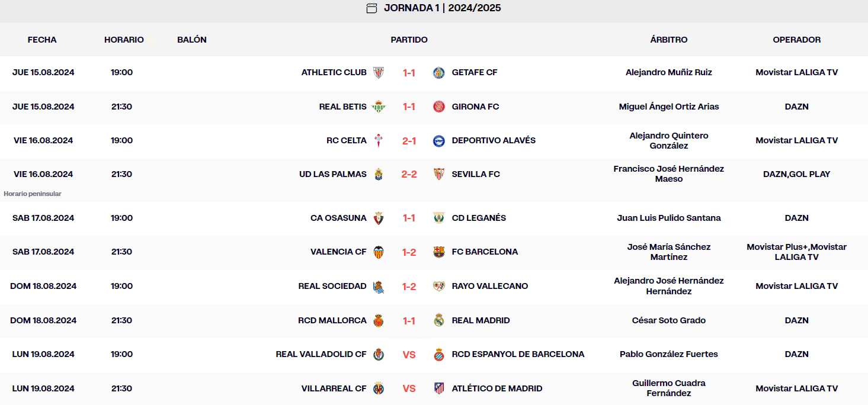This screenshot has height=405, width=868.
Task: Click the OPERADOR column header
Action: [796, 40]
